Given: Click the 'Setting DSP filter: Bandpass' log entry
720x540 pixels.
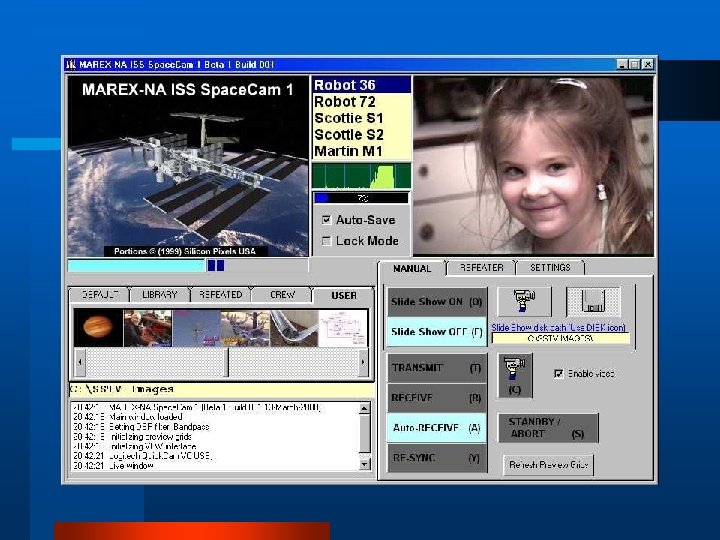Looking at the screenshot, I should pos(141,427).
